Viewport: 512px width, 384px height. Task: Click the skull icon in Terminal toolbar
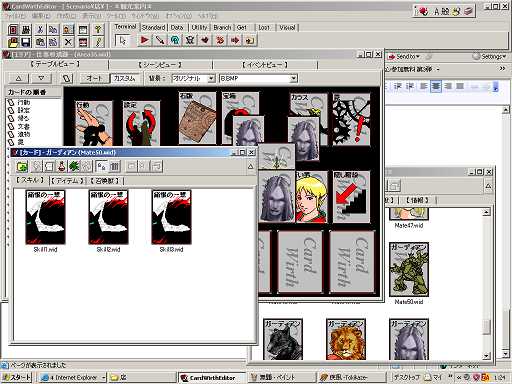tap(190, 40)
